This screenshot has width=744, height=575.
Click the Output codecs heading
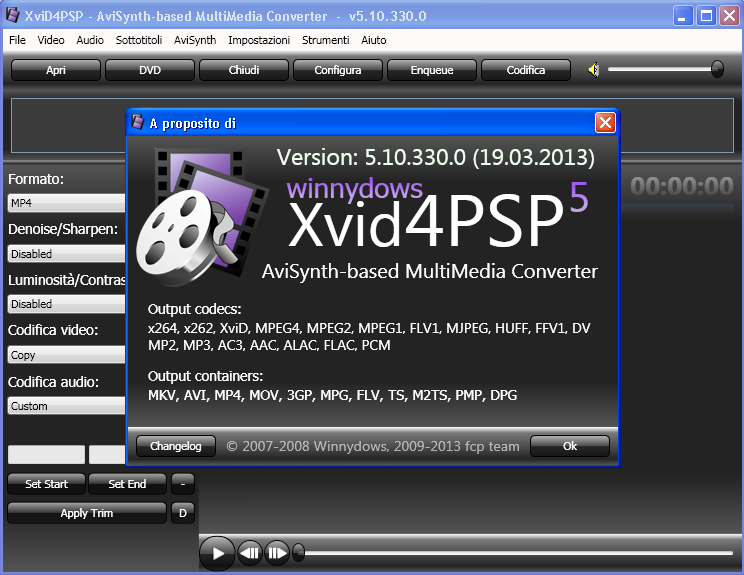(x=195, y=309)
